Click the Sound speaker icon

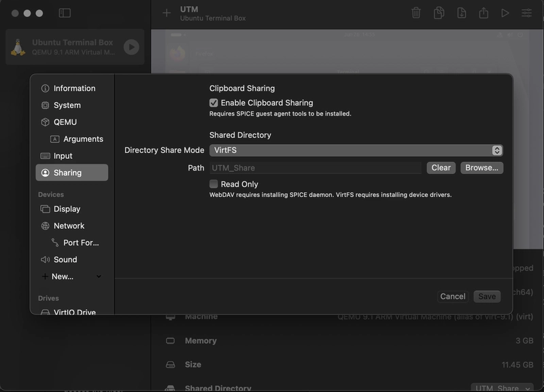(45, 260)
